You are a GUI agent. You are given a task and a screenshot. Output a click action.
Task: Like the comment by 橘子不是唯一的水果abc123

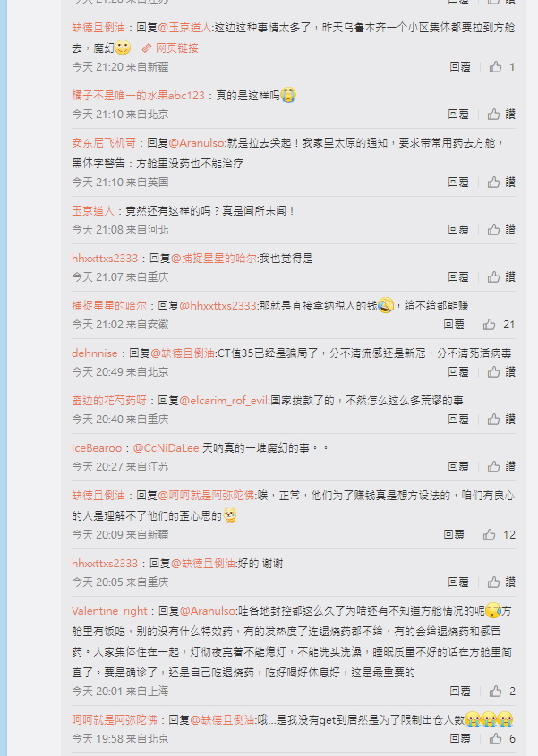tap(493, 115)
